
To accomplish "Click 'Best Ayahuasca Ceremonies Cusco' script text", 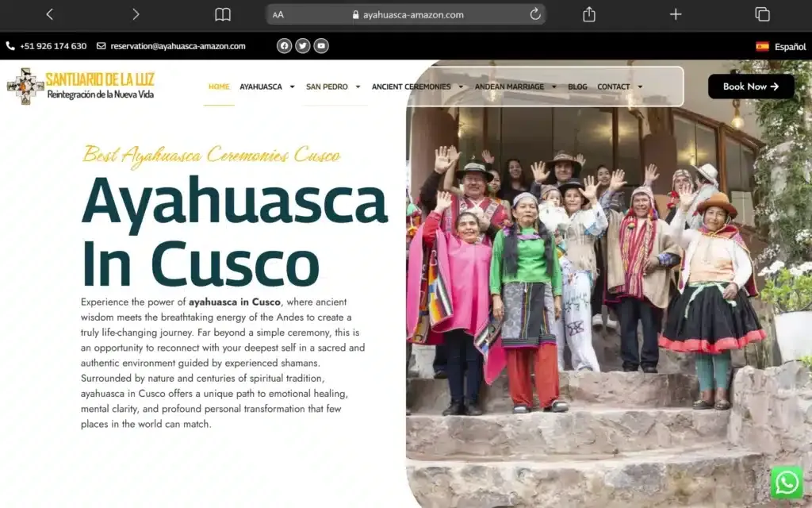I will (x=211, y=155).
